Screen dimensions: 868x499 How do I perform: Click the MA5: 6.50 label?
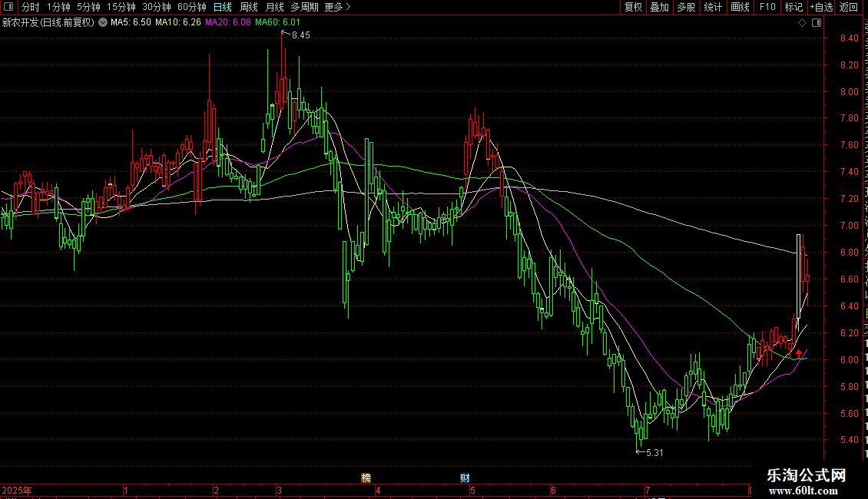131,22
